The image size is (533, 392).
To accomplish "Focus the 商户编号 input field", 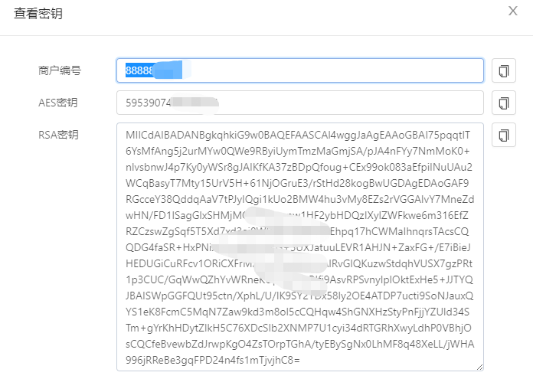I will pyautogui.click(x=300, y=70).
